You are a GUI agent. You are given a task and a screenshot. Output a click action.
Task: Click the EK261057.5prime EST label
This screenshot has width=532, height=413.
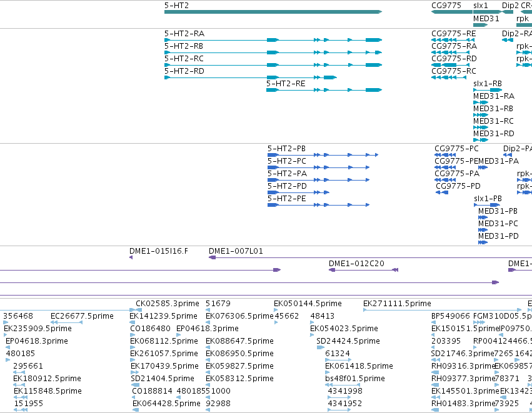164,354
